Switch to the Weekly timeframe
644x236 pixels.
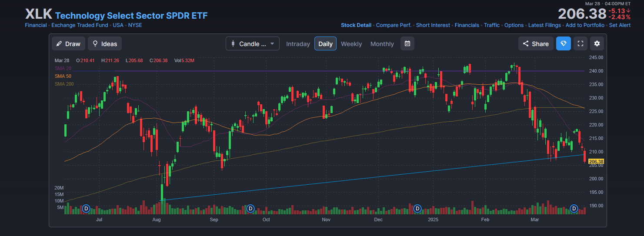351,44
